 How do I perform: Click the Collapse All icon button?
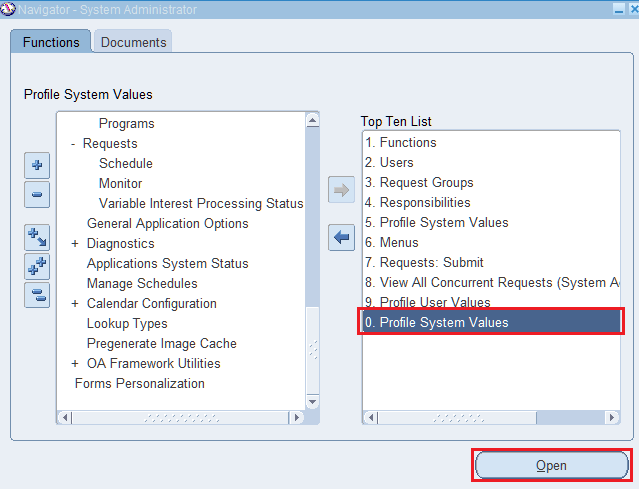pos(37,294)
